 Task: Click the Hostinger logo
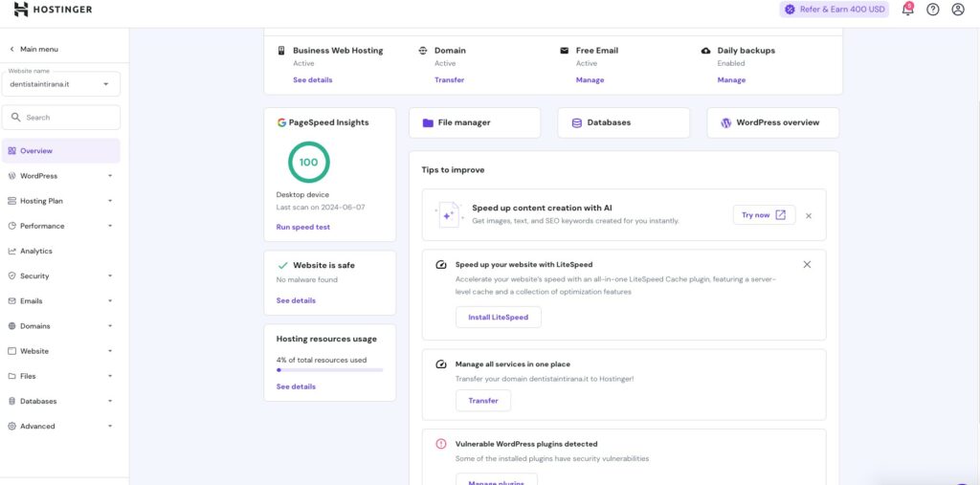(53, 10)
